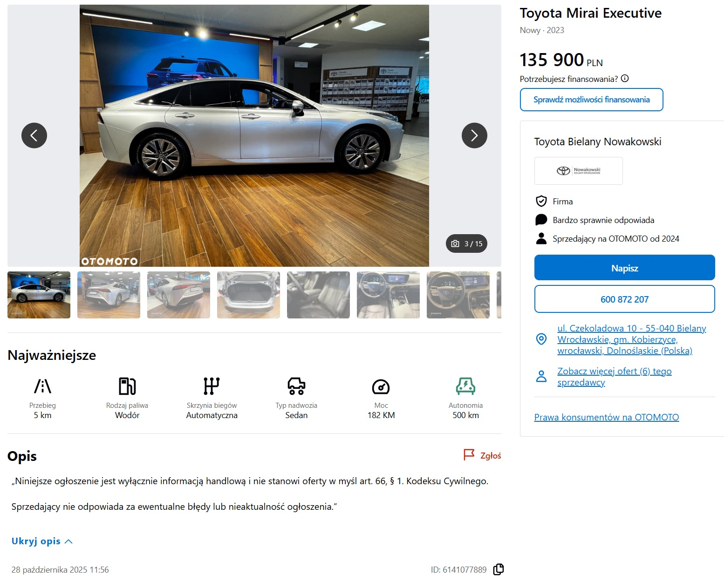Advance to the next photo arrow
The width and height of the screenshot is (724, 588).
pos(474,135)
